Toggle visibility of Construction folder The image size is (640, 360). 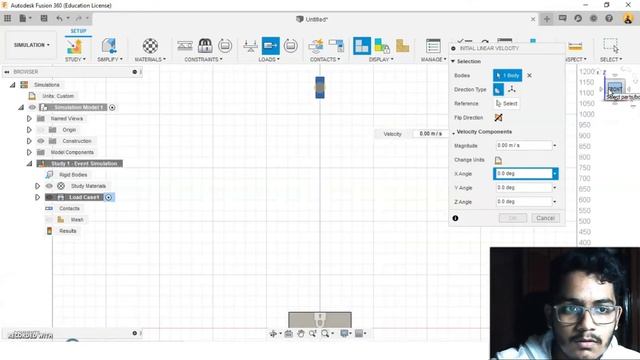pyautogui.click(x=40, y=141)
